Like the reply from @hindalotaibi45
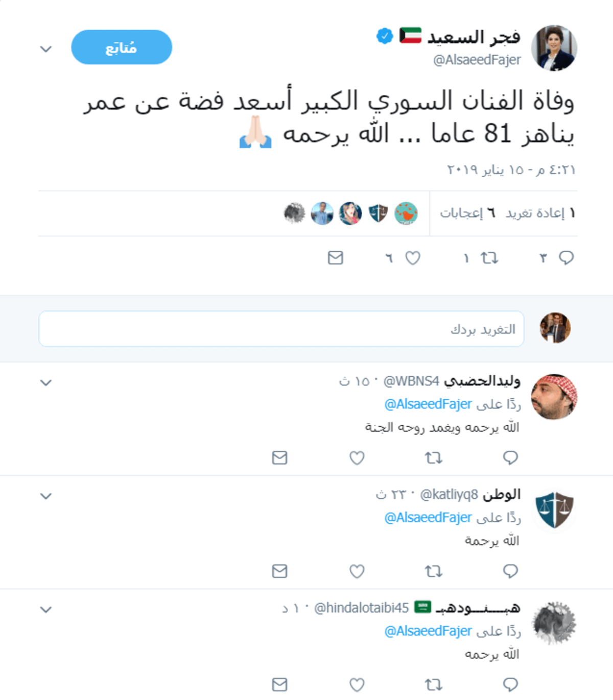Screen dimensions: 613x700 tap(357, 685)
